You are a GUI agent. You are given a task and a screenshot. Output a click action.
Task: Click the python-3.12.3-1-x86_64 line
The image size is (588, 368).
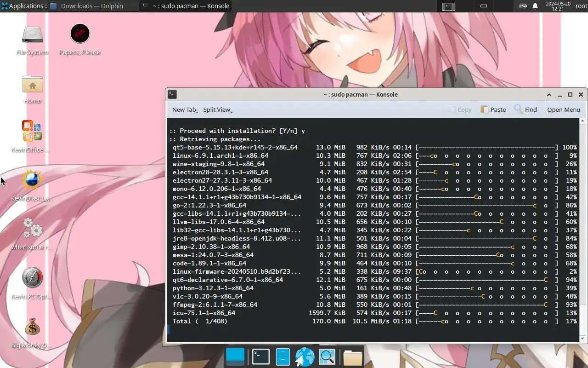pos(374,288)
